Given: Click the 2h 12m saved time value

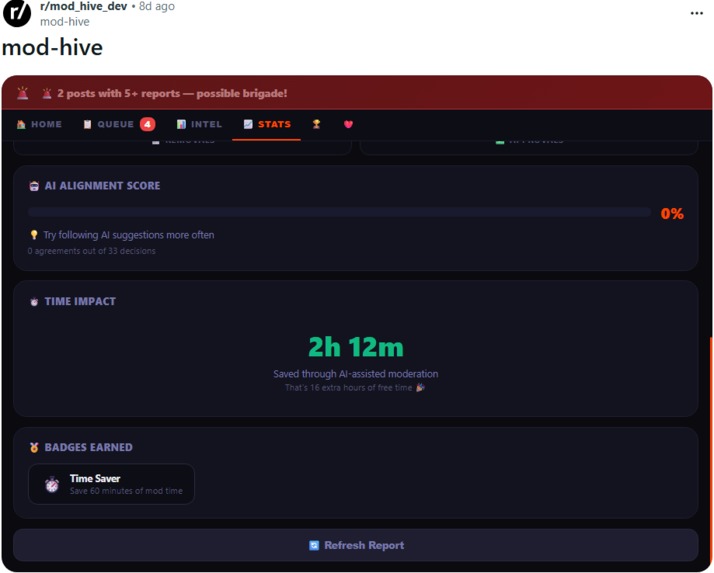Looking at the screenshot, I should click(x=356, y=347).
